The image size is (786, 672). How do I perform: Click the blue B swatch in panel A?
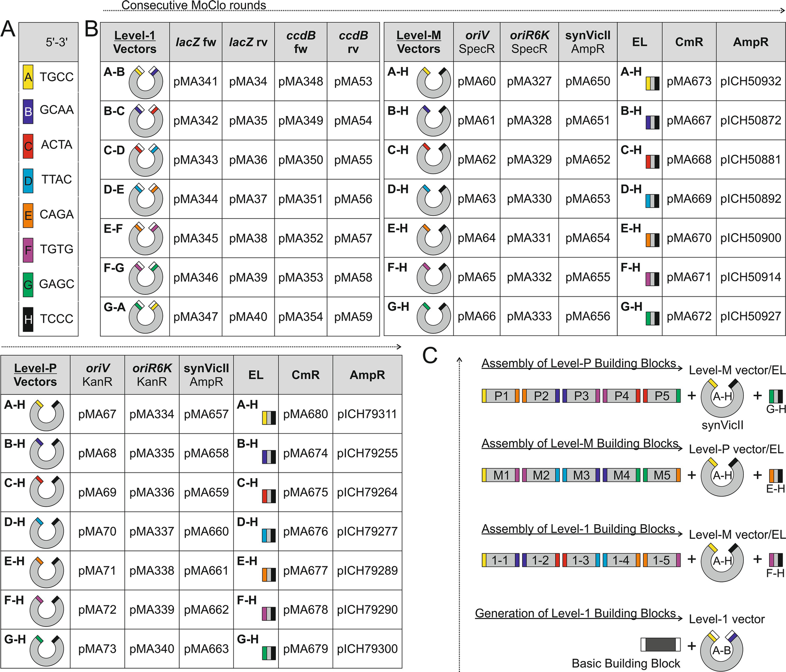[28, 112]
